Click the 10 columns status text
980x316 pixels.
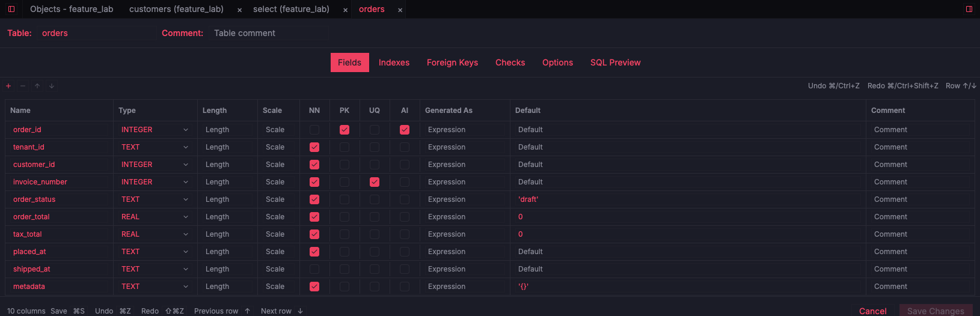click(26, 311)
